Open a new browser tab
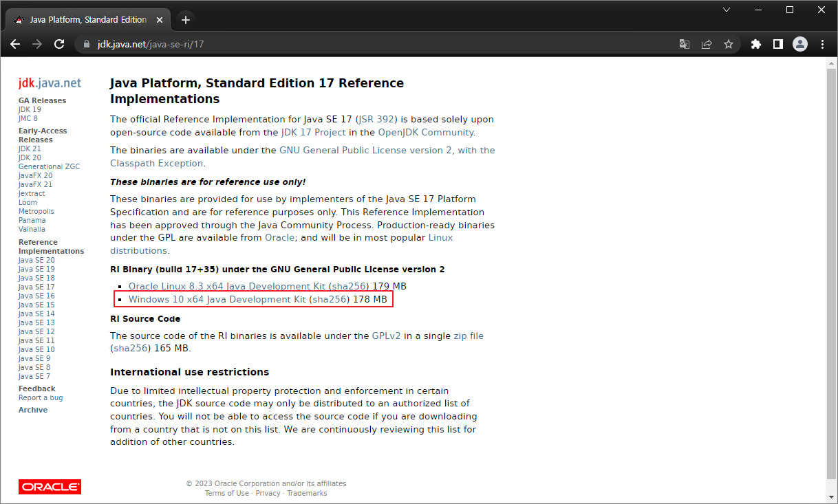838x504 pixels. 186,19
